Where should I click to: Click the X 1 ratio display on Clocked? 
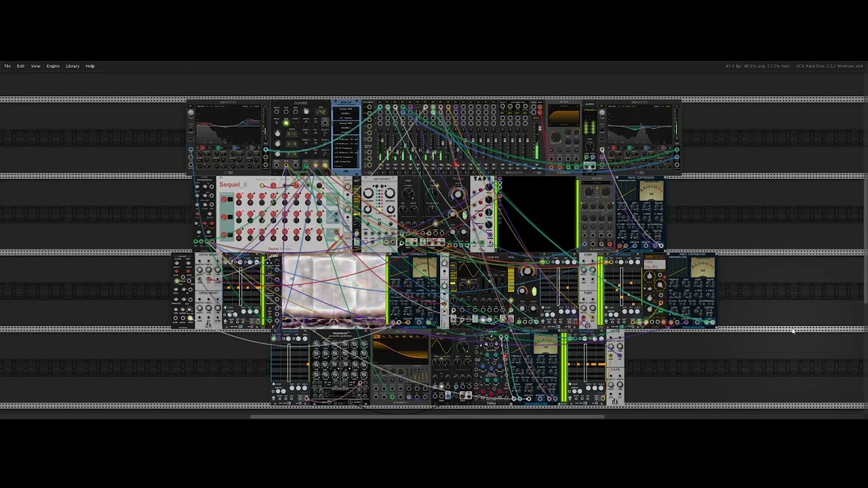(292, 134)
